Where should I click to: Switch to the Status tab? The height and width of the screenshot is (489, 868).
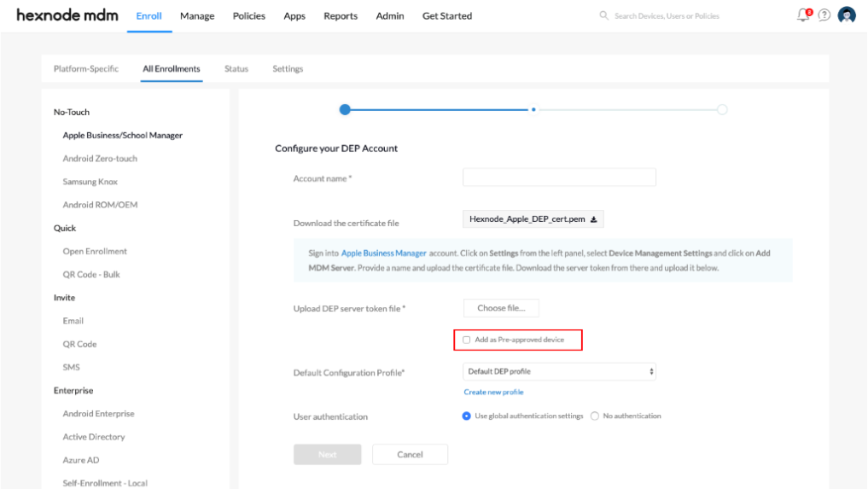(236, 68)
